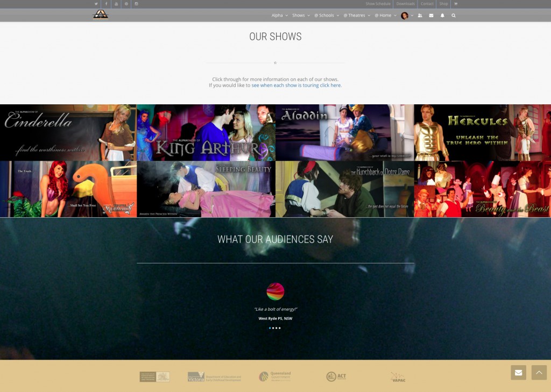Open the Cinderella show thumbnail
551x392 pixels.
[x=68, y=132]
